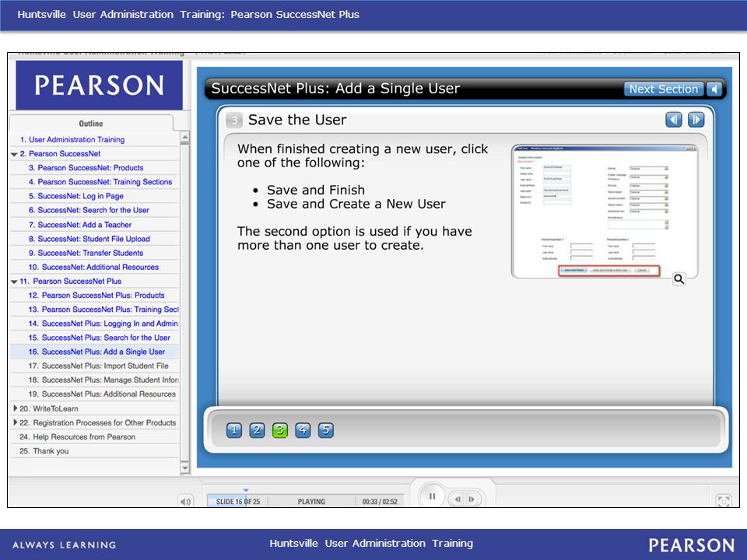Go to previous step with left arrow icon

674,120
